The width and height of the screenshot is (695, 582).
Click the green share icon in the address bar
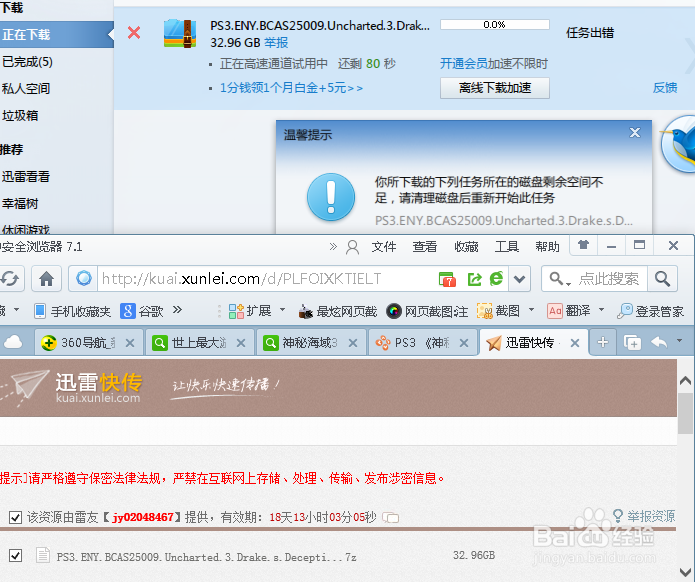(474, 279)
